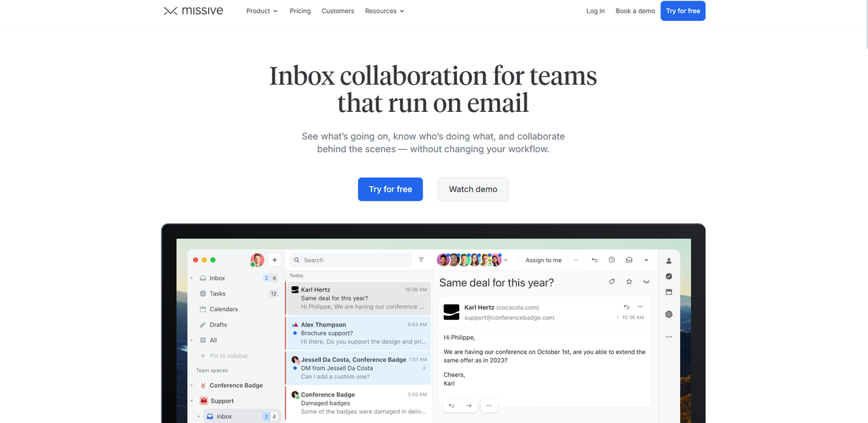The height and width of the screenshot is (423, 868).
Task: Open the Customers page
Action: coord(338,11)
